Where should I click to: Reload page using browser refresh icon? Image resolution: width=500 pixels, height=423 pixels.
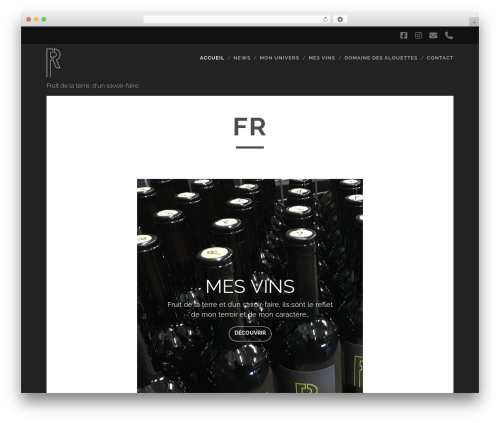(x=325, y=19)
